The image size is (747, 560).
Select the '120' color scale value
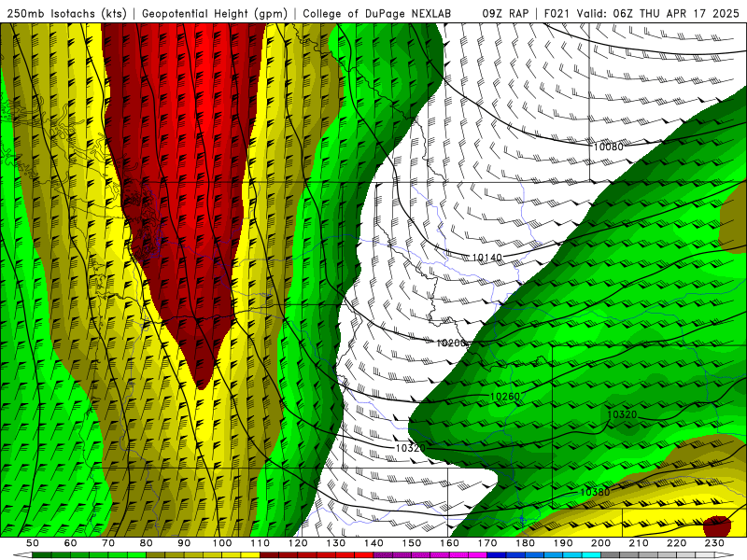pos(298,543)
